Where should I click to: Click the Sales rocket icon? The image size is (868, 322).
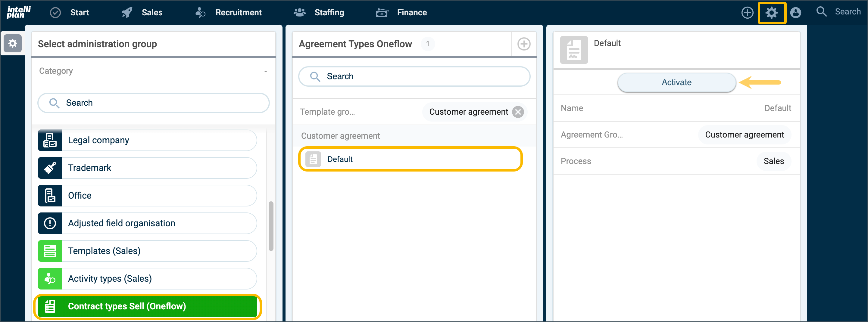(127, 12)
